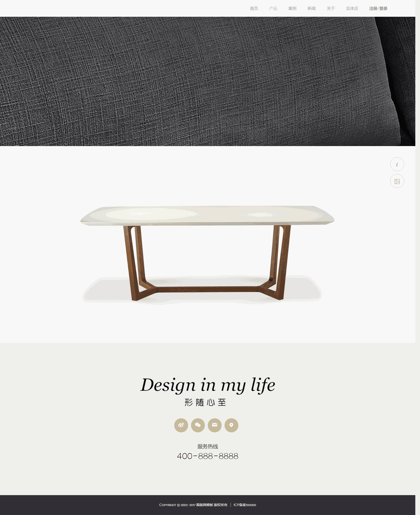Click the 400-888-8888 hotline number
This screenshot has height=515, width=420.
pyautogui.click(x=208, y=456)
